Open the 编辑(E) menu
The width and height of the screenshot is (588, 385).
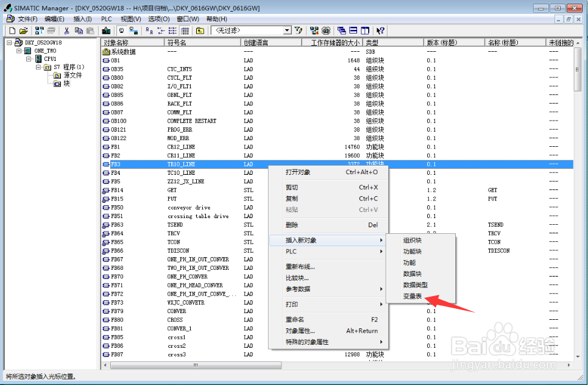pos(54,19)
